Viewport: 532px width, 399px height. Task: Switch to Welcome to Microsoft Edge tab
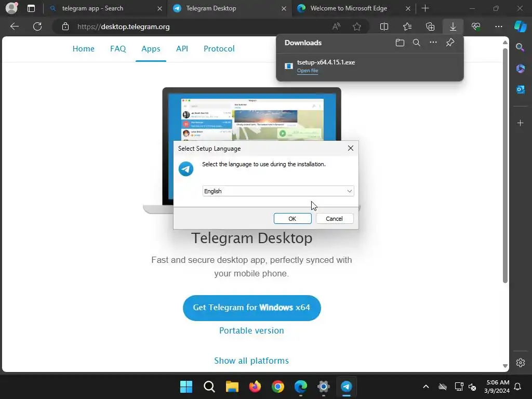pos(353,8)
